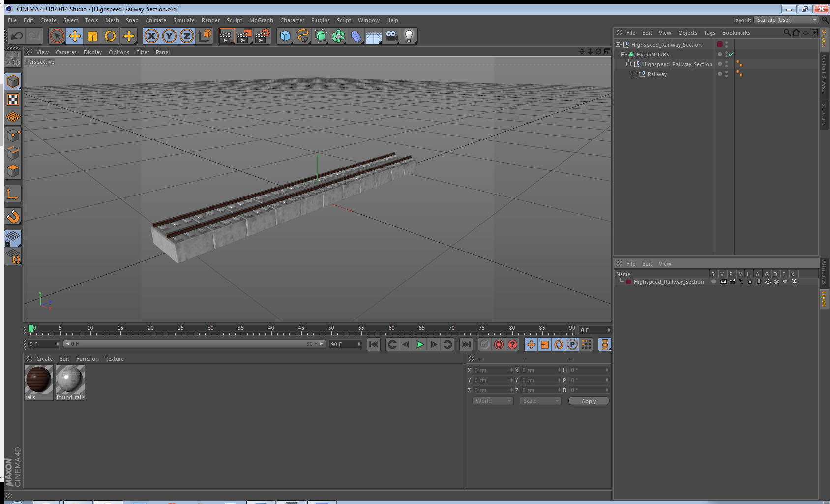Open the floor environment objects icon
830x504 pixels.
pos(374,36)
